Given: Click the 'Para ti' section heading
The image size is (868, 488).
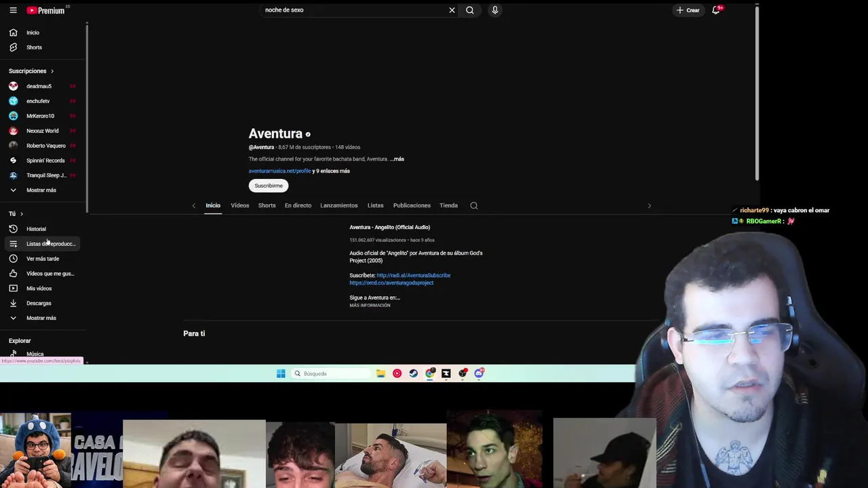Looking at the screenshot, I should 194,333.
